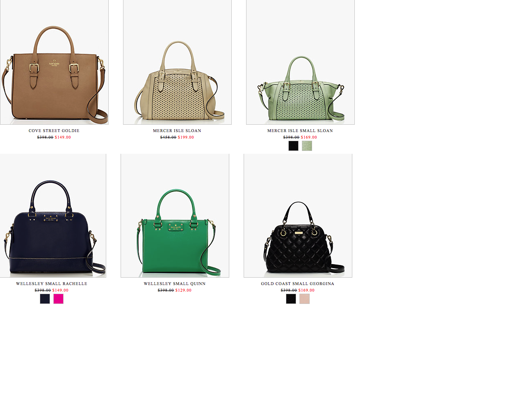Select navy swatch for Wellesley Small Rachelle
Image resolution: width=525 pixels, height=420 pixels.
(45, 299)
